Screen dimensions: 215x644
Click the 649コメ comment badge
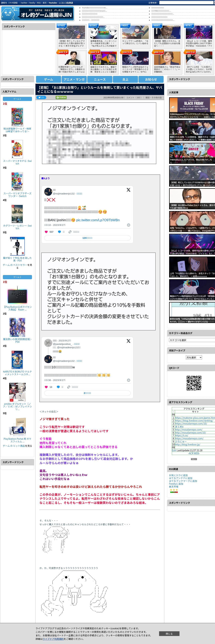[63, 52]
